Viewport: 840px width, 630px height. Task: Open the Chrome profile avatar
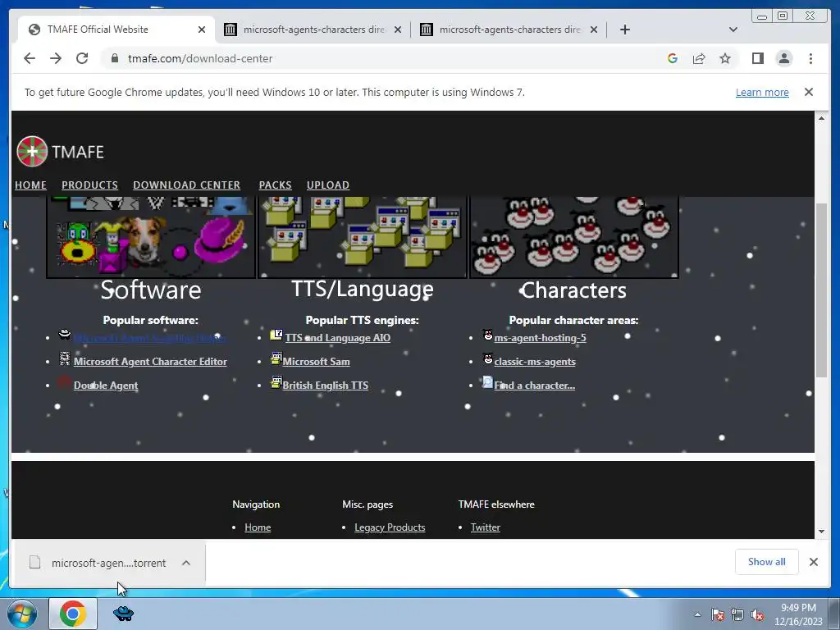(x=783, y=58)
